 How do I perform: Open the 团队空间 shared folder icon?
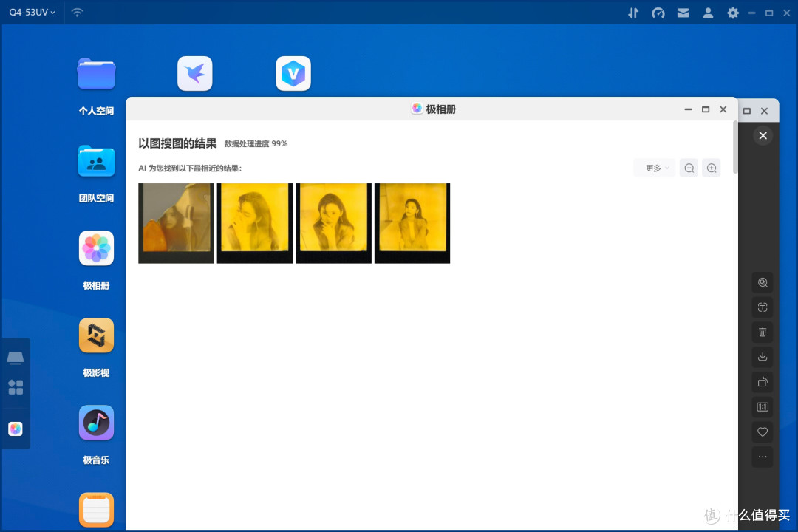(96, 161)
